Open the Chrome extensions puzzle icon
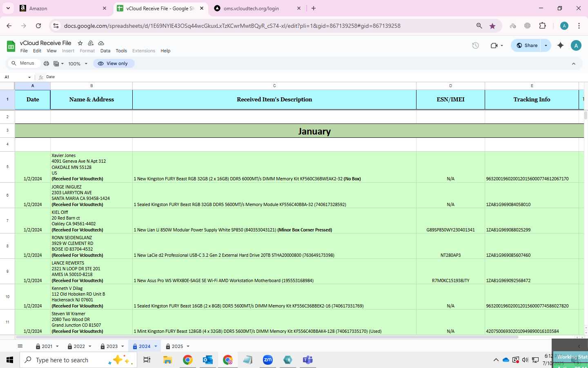 pos(542,26)
